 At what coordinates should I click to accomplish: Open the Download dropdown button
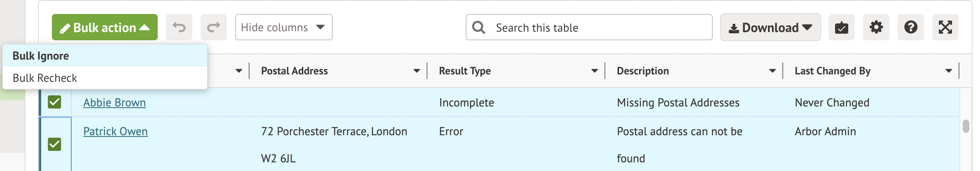point(770,28)
